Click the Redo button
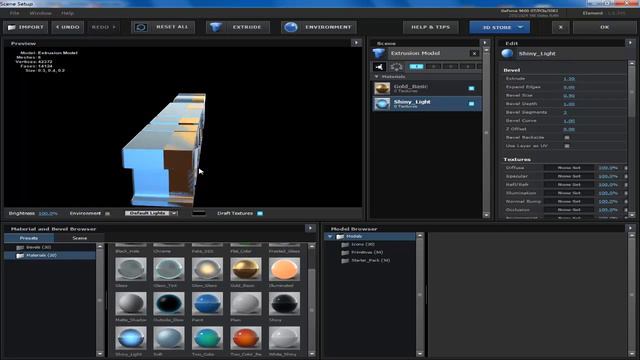 pyautogui.click(x=104, y=27)
